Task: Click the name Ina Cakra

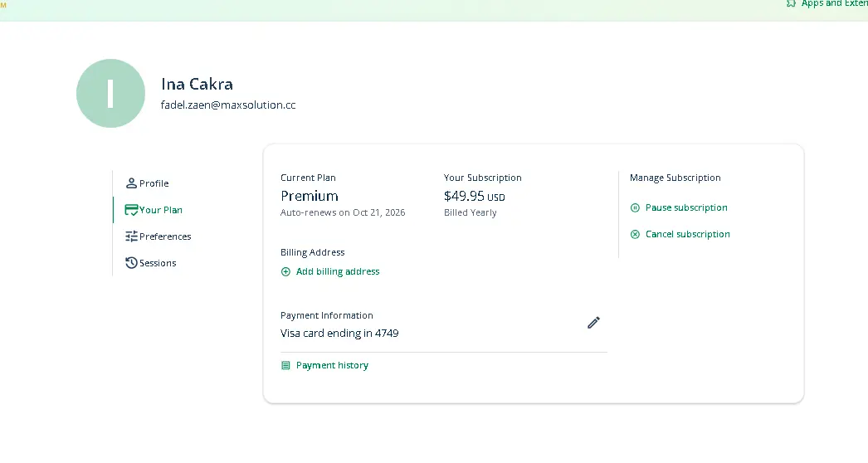Action: point(197,84)
